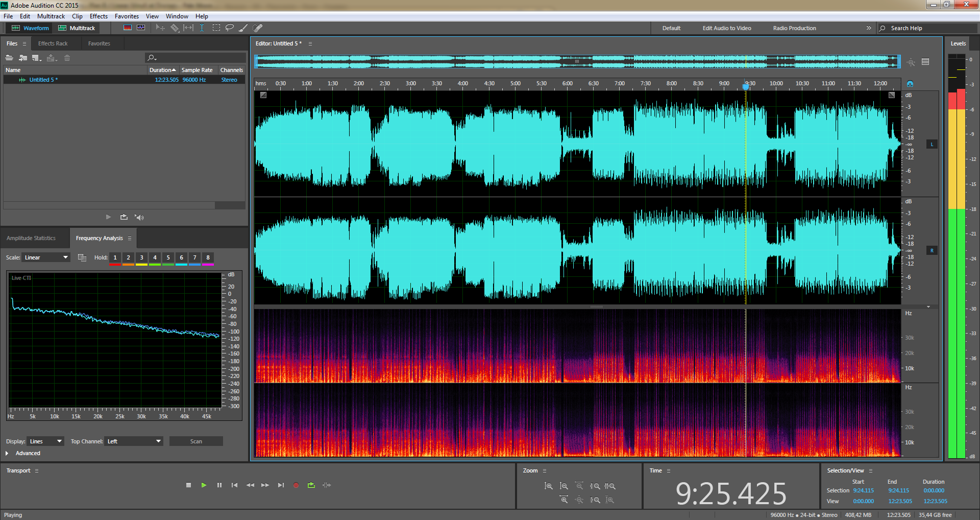Open the Effects menu
980x520 pixels.
(x=99, y=16)
